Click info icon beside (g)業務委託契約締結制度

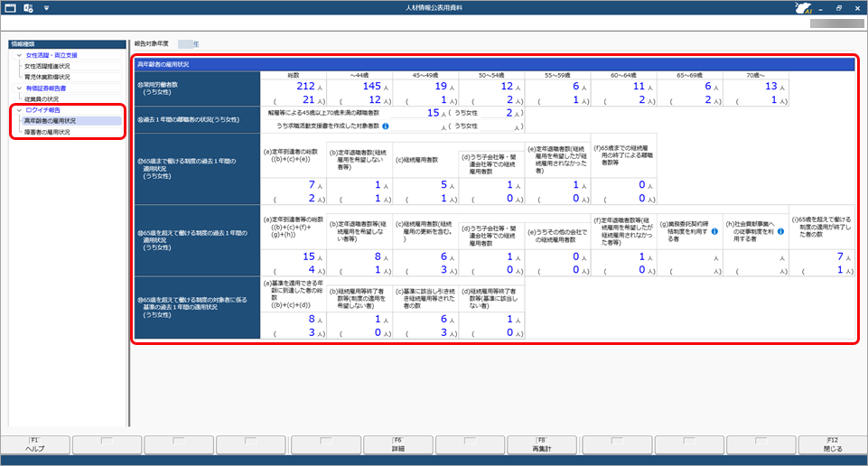pos(714,231)
